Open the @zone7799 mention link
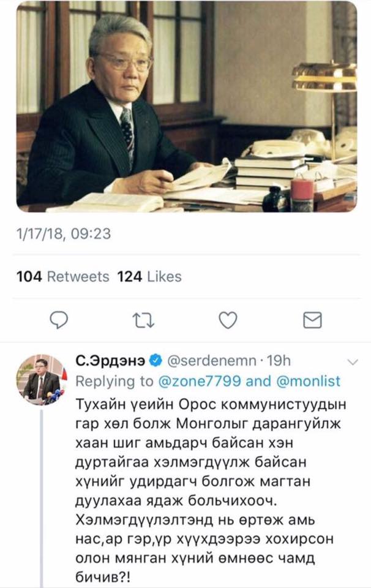 200,381
